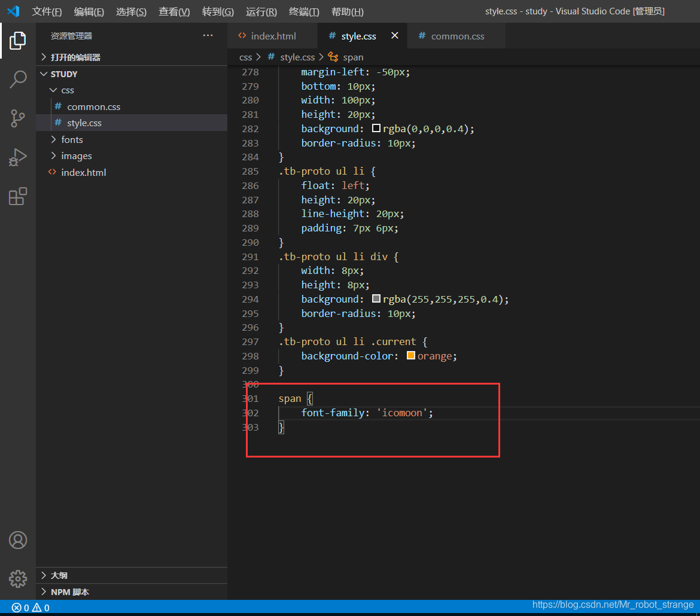Open the Run menu (运行)
700x616 pixels.
point(261,11)
